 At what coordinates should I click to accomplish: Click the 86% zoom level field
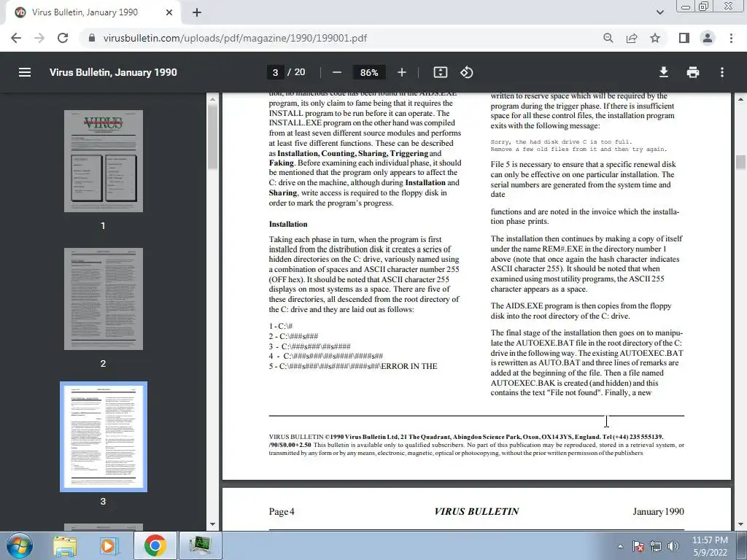click(368, 72)
